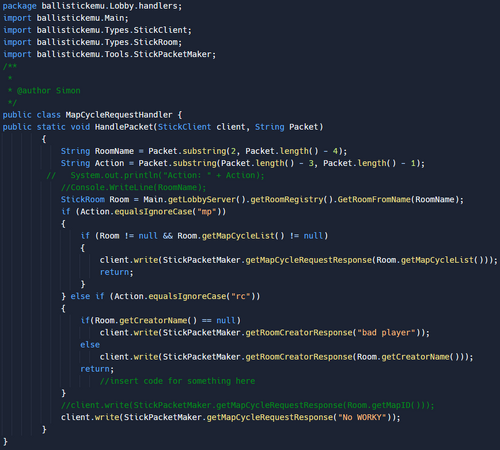Click the import ballistickemu.Main statement

66,18
